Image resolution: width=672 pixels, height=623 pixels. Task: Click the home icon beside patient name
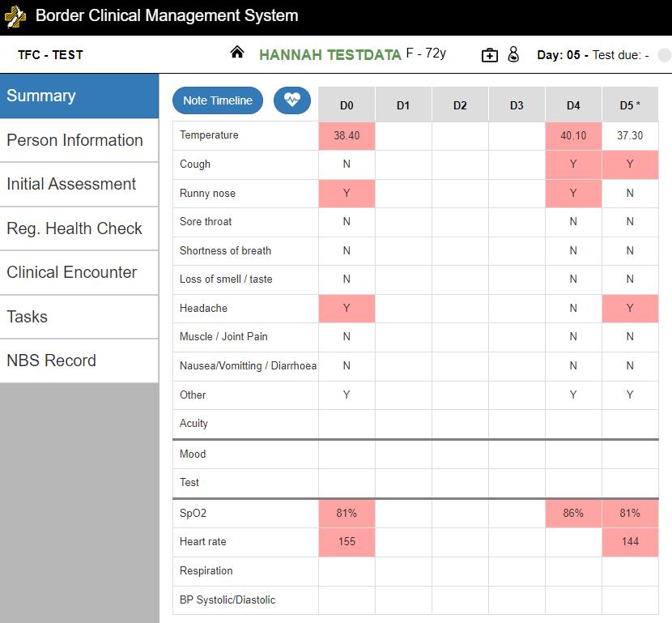pyautogui.click(x=237, y=53)
